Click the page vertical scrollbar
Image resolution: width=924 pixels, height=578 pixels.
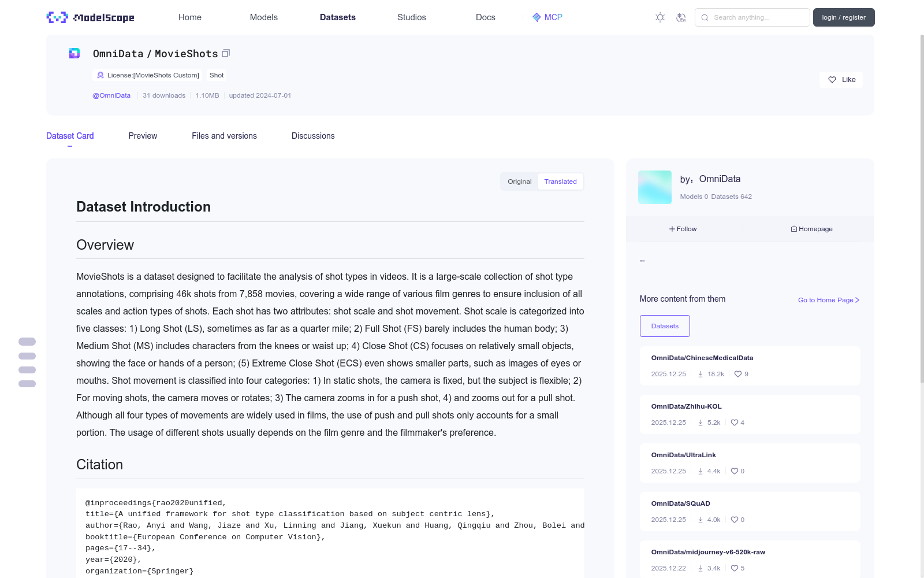coord(922,208)
